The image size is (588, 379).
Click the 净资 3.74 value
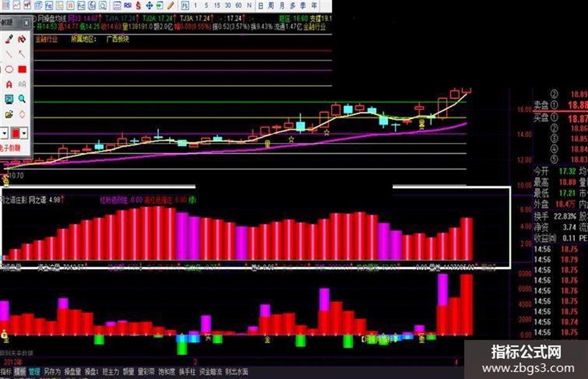pos(569,227)
